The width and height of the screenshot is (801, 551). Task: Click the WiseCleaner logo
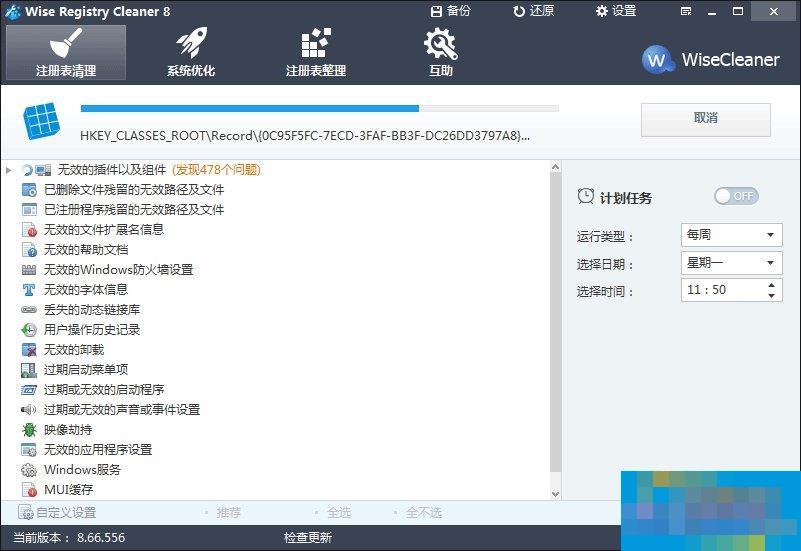tap(711, 60)
